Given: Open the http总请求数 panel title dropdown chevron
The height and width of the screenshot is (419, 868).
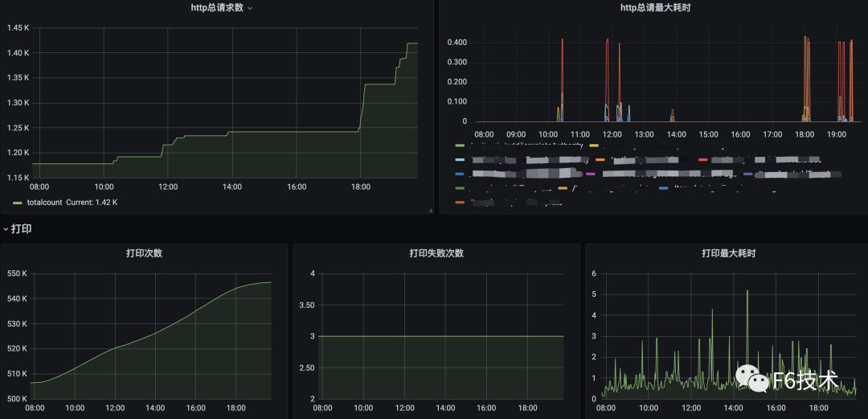Looking at the screenshot, I should pos(250,8).
